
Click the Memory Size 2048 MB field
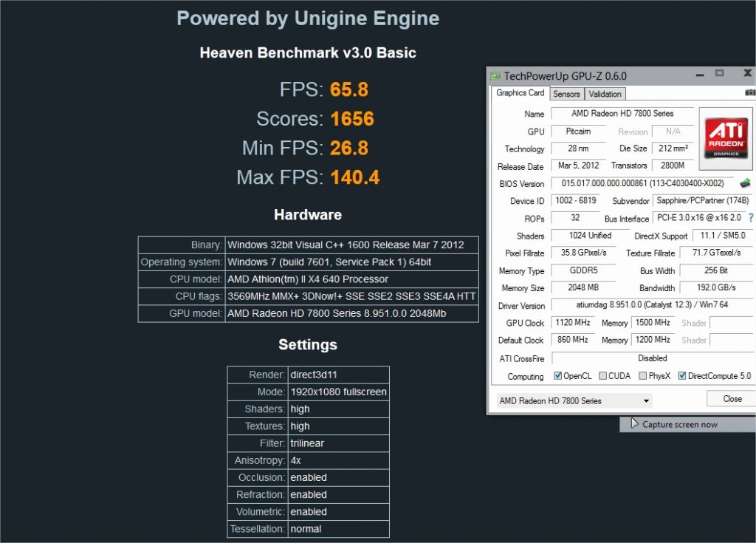click(x=583, y=287)
